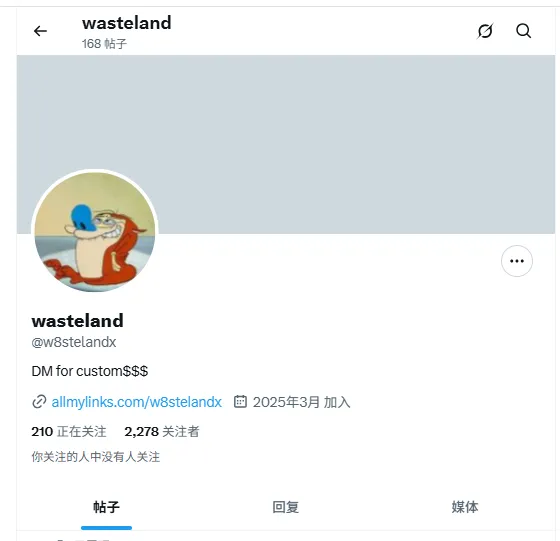Click the chain link icon
This screenshot has width=560, height=541.
point(39,402)
